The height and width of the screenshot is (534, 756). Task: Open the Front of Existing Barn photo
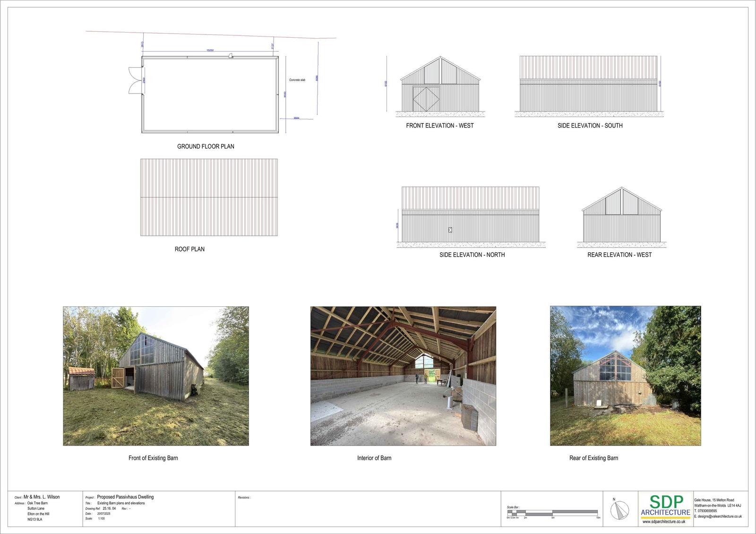(x=156, y=376)
